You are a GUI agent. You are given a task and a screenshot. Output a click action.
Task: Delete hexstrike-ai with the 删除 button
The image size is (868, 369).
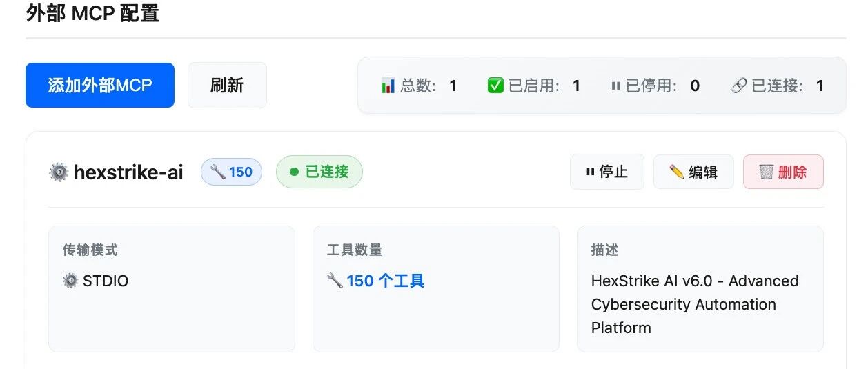point(783,172)
